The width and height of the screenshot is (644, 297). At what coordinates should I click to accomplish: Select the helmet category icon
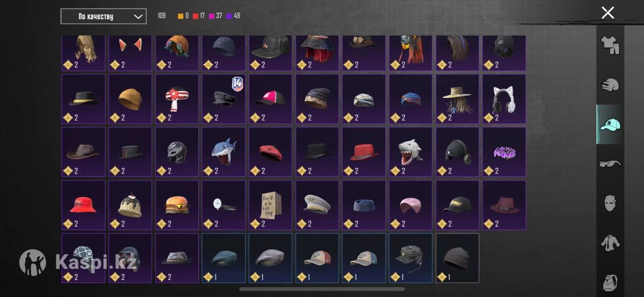[x=610, y=84]
